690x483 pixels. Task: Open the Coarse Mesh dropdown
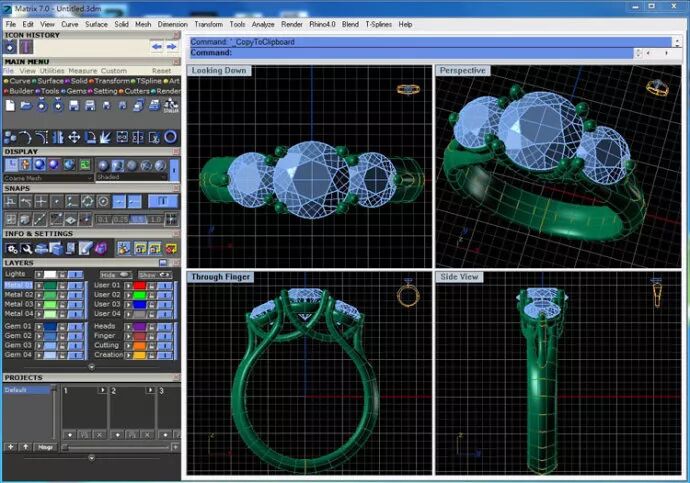click(48, 178)
